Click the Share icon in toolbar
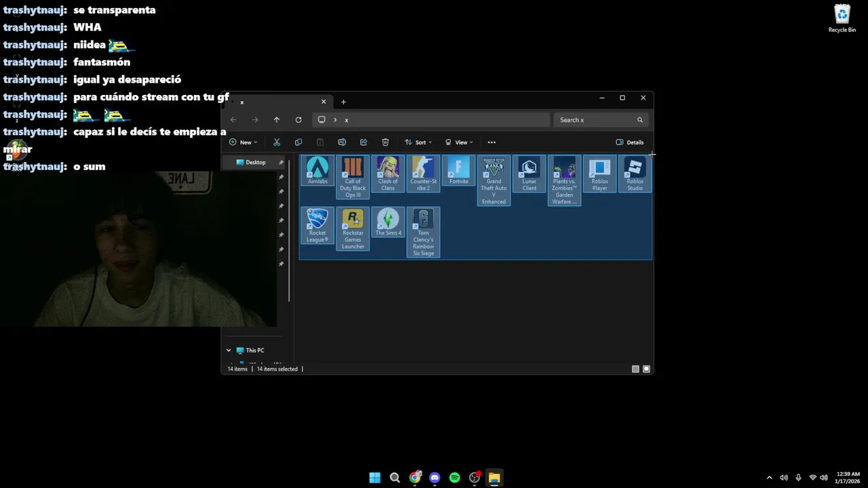Viewport: 868px width, 488px height. point(363,142)
